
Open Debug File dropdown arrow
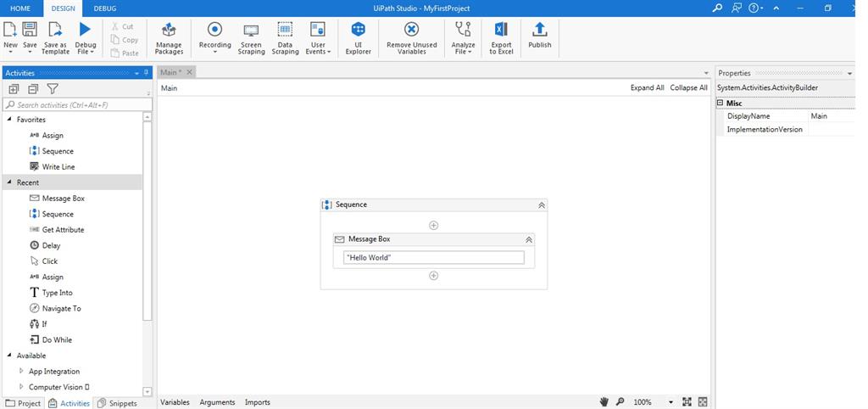click(92, 52)
